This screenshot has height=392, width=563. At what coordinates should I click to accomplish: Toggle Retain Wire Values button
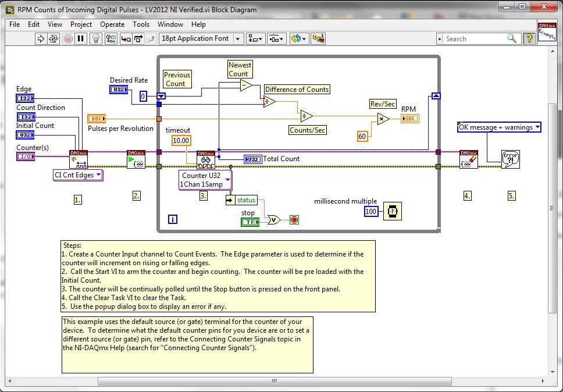tap(111, 39)
